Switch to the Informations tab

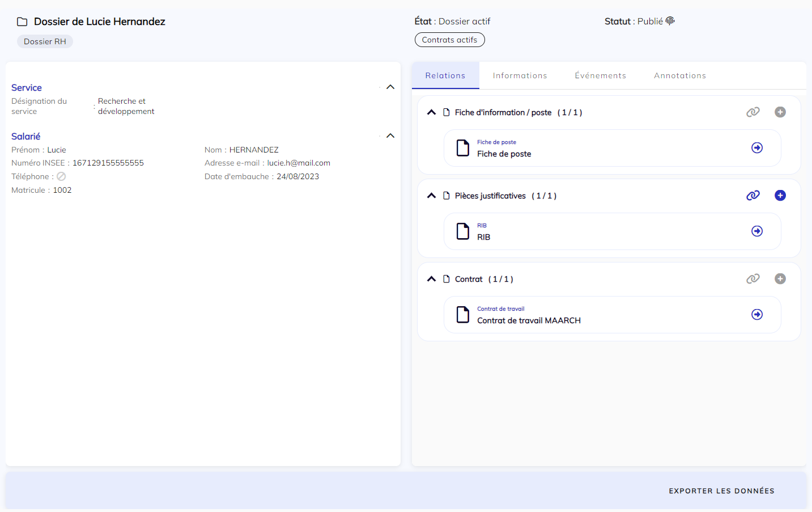[x=520, y=75]
